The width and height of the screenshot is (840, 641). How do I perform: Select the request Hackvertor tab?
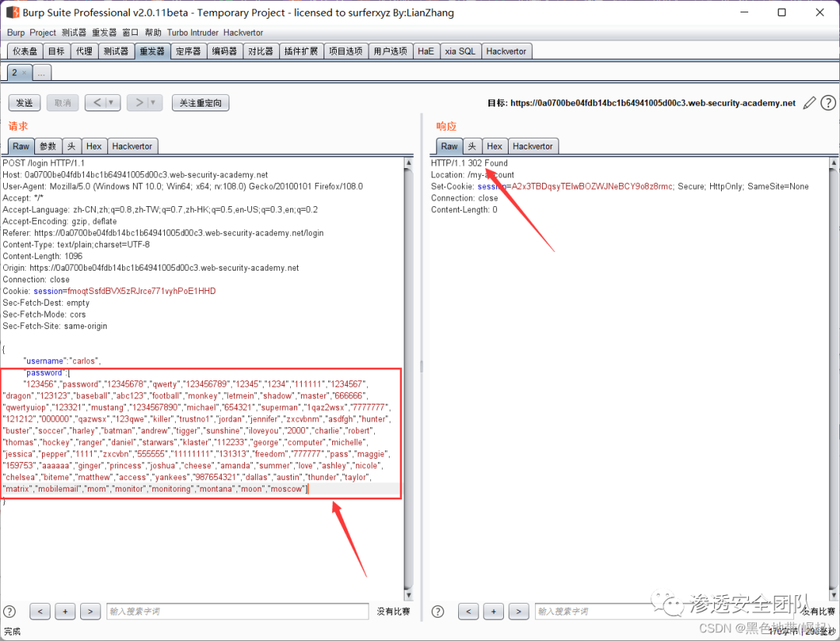(x=132, y=146)
